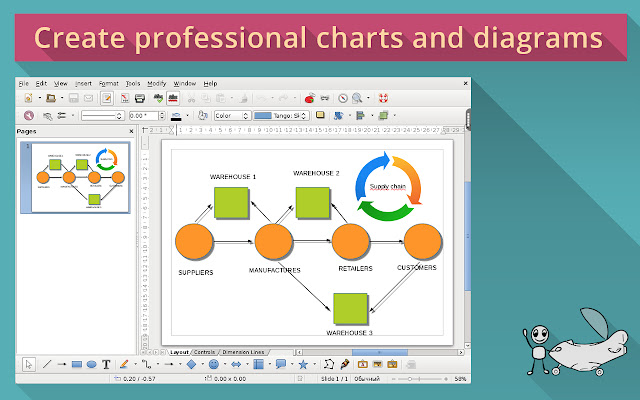The height and width of the screenshot is (400, 640).
Task: Open Help via the lifebuoy icon
Action: click(x=383, y=98)
